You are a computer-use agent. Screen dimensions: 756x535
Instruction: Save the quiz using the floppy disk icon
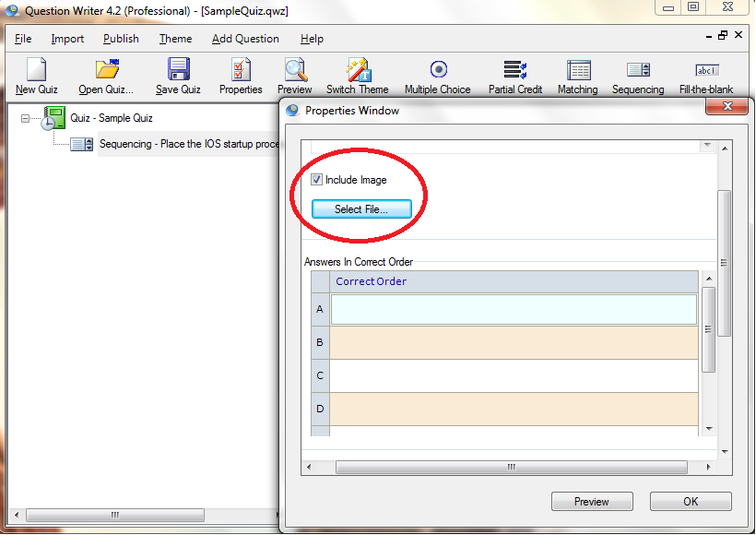178,69
